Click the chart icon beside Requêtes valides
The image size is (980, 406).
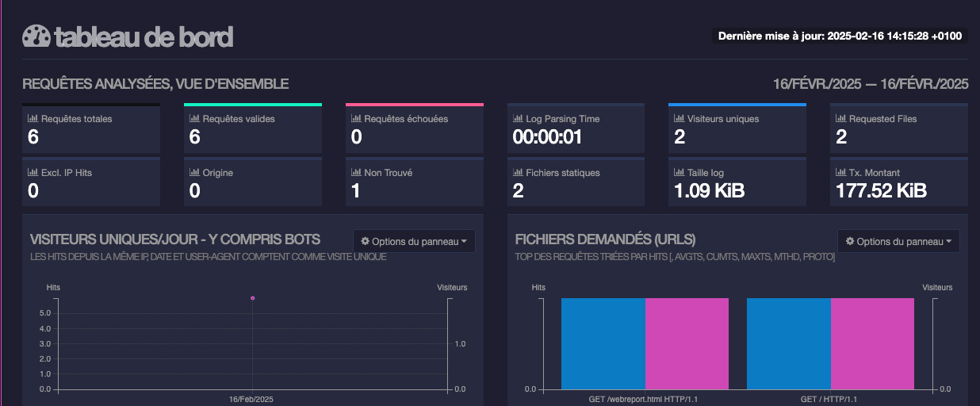[x=194, y=119]
